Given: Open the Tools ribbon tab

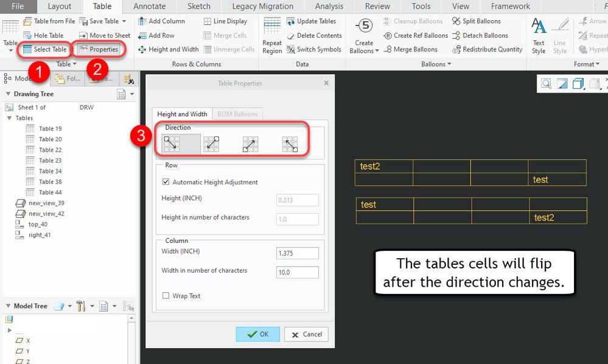Looking at the screenshot, I should pyautogui.click(x=421, y=6).
